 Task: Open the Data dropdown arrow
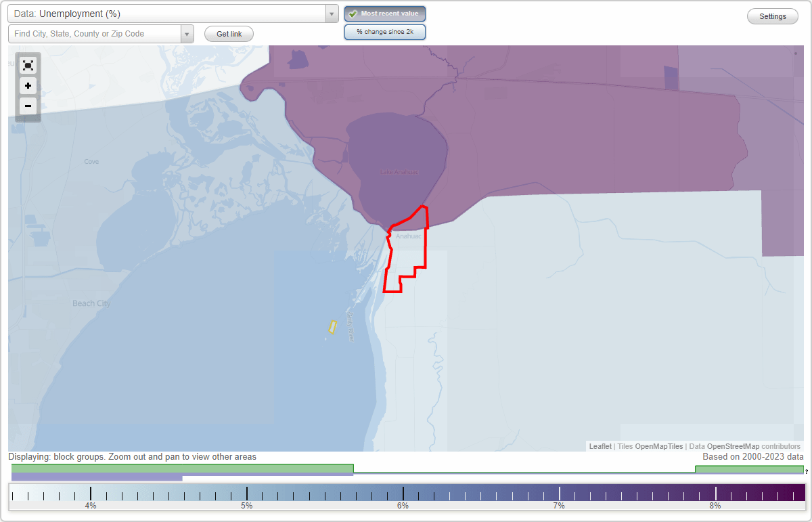(332, 14)
